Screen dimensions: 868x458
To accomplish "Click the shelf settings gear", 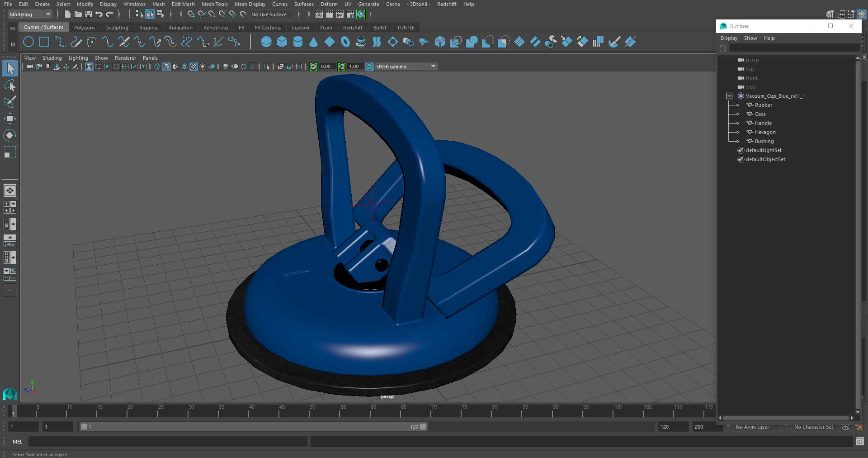I will pos(13,44).
